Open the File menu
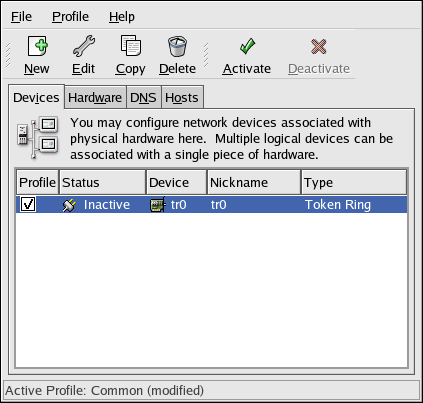The height and width of the screenshot is (403, 423). 21,17
